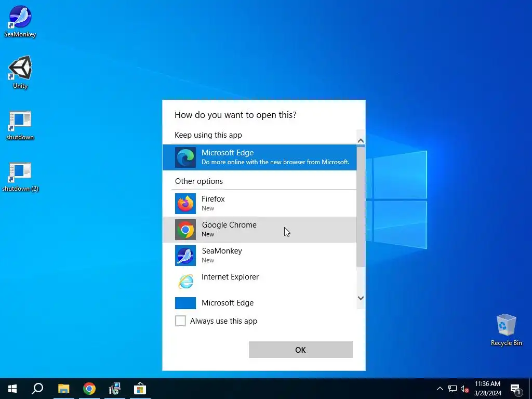Open Google Chrome from the taskbar
This screenshot has width=532, height=399.
[x=89, y=389]
